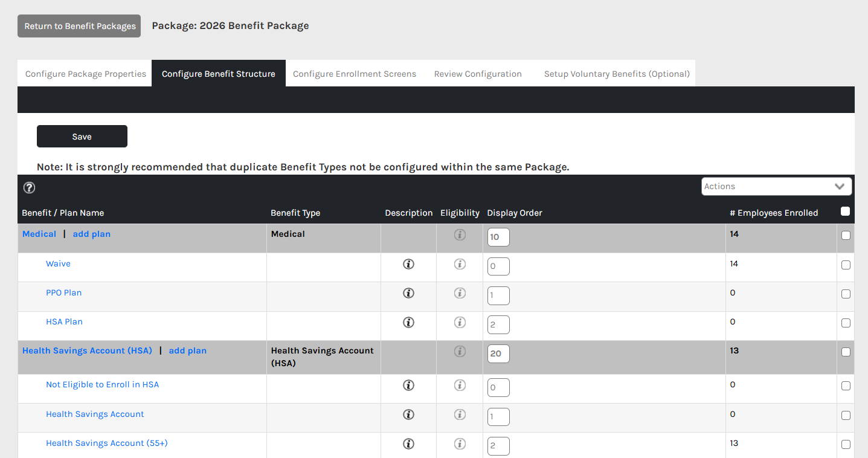Image resolution: width=868 pixels, height=458 pixels.
Task: Click the Save button
Action: pyautogui.click(x=82, y=137)
